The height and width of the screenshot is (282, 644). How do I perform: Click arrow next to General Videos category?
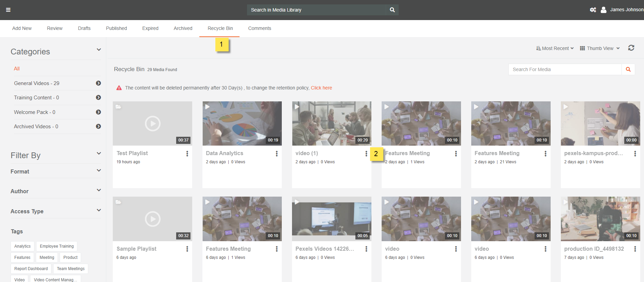click(98, 83)
